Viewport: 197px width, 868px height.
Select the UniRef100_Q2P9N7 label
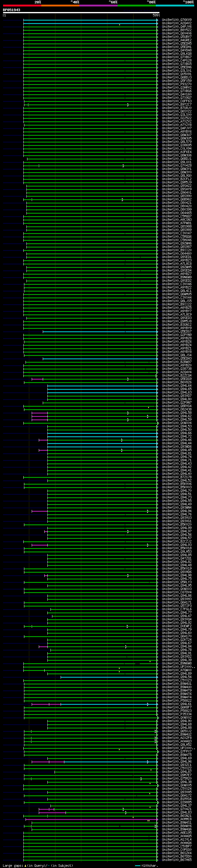[176, 403]
